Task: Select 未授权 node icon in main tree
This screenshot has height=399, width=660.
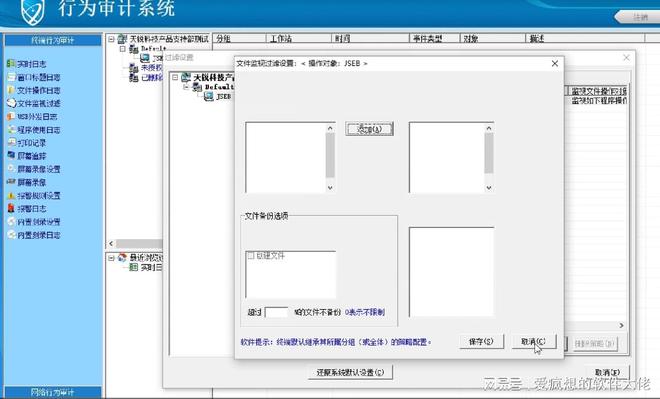Action: click(x=134, y=67)
